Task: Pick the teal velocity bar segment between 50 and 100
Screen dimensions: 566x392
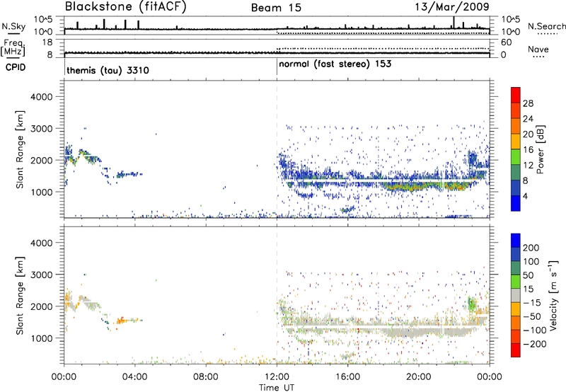Action: (x=516, y=268)
